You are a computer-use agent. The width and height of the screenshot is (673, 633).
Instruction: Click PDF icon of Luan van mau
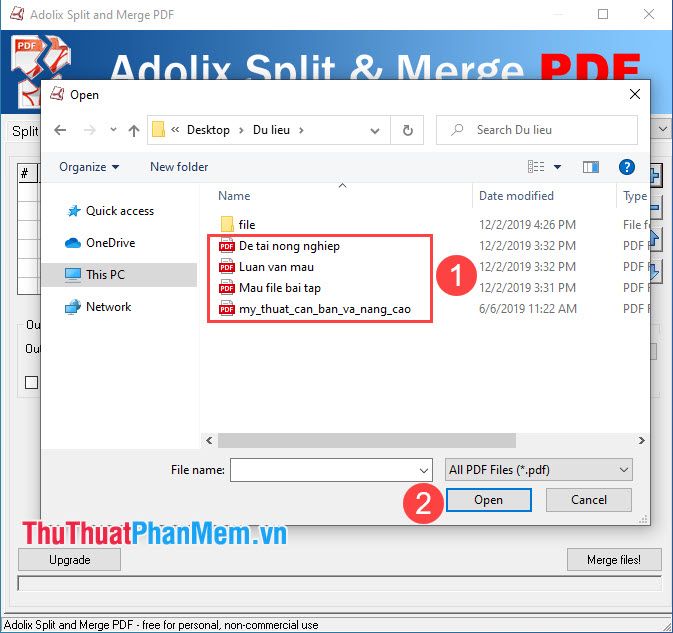coord(227,267)
